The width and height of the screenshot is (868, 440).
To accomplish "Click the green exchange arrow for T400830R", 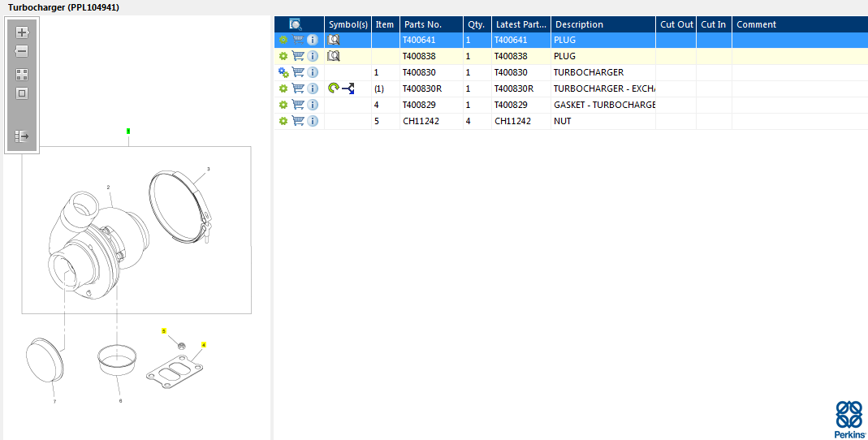I will (333, 88).
